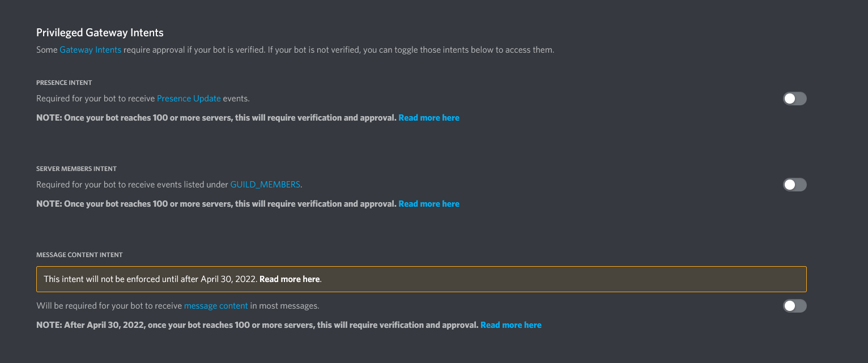Select the PRESENCE INTENT section label
Viewport: 868px width, 363px height.
[64, 82]
